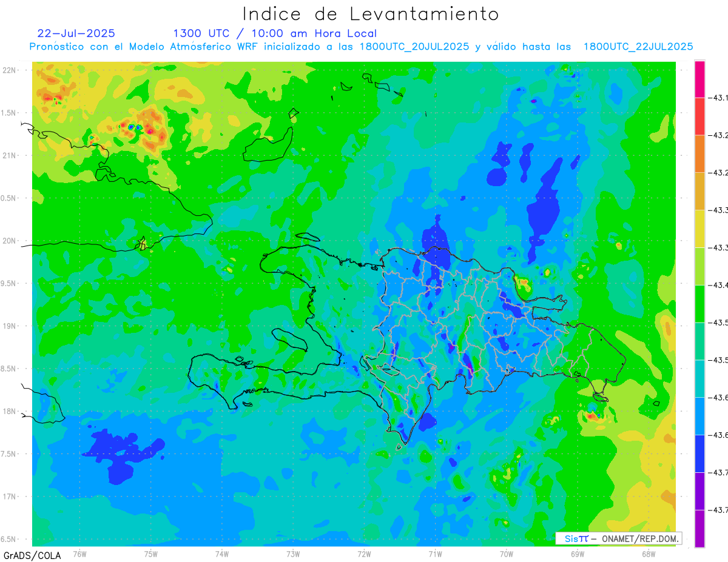Click the '73W' longitude label
The height and width of the screenshot is (562, 728).
[293, 554]
